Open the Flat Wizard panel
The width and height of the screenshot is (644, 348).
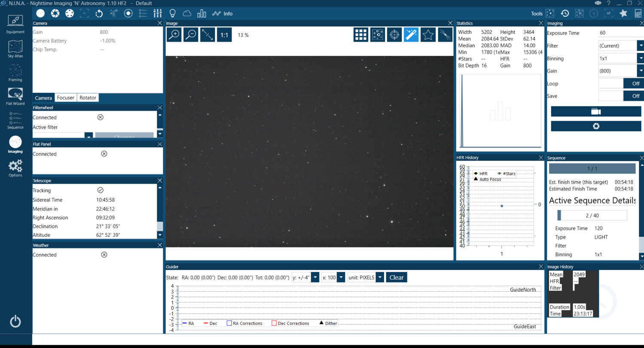[x=15, y=95]
